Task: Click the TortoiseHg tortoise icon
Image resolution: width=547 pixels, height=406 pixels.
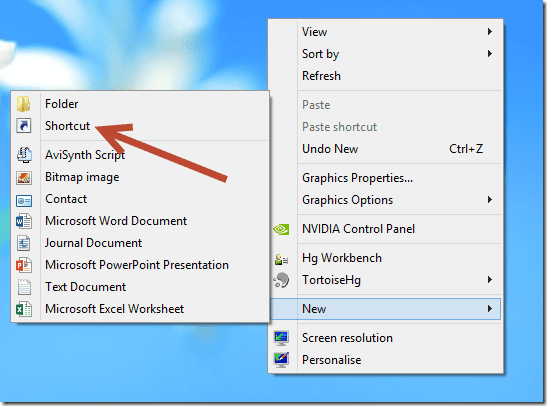Action: pyautogui.click(x=281, y=280)
